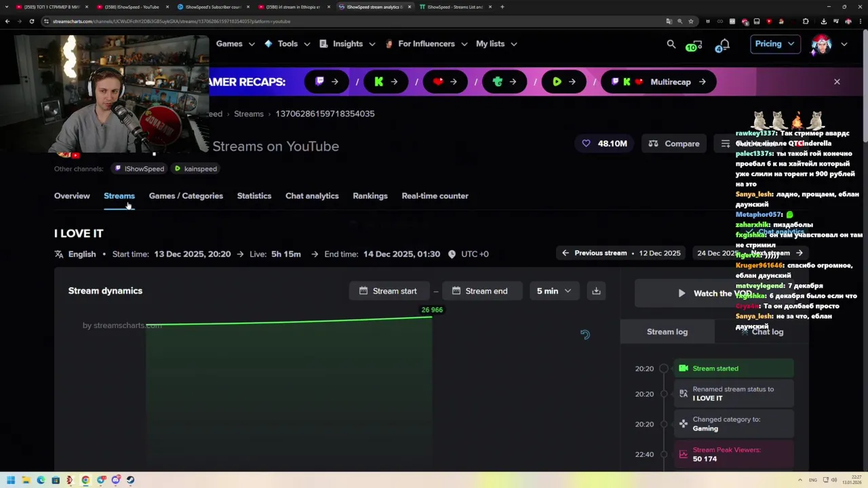Expand the Games menu
This screenshot has height=488, width=868.
point(235,44)
